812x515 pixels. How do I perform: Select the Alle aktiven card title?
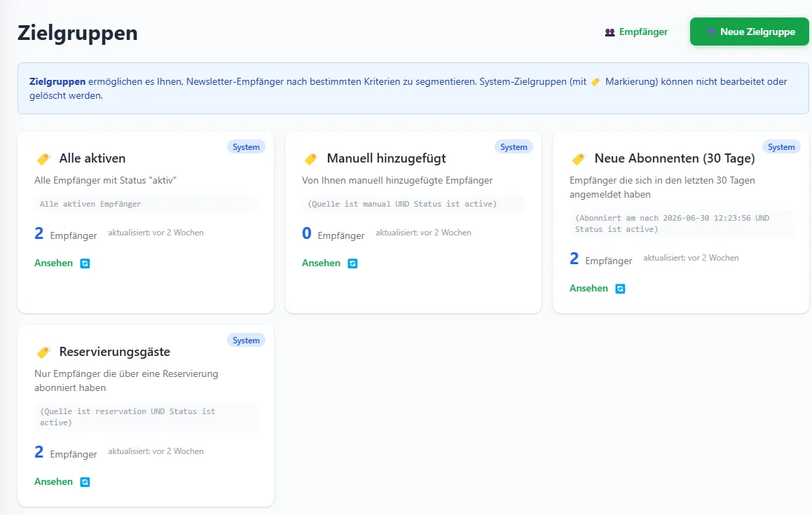92,158
